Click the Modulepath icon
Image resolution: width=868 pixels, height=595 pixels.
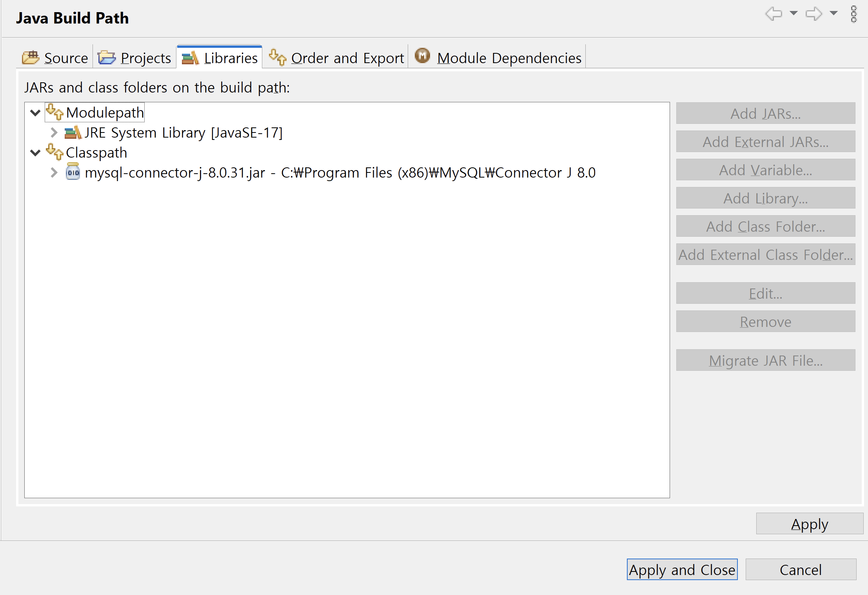pyautogui.click(x=54, y=112)
